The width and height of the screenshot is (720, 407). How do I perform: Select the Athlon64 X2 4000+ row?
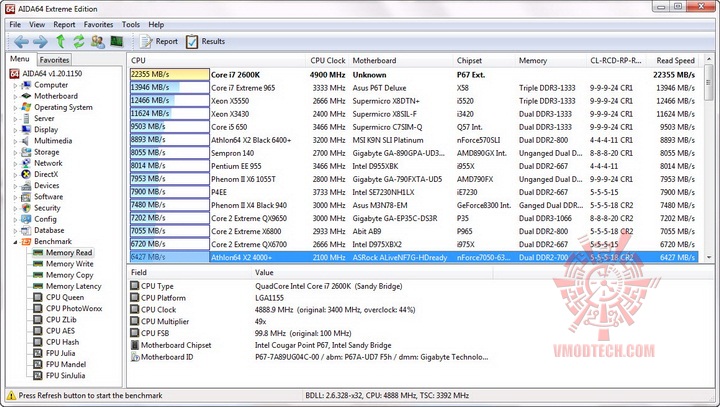(414, 257)
